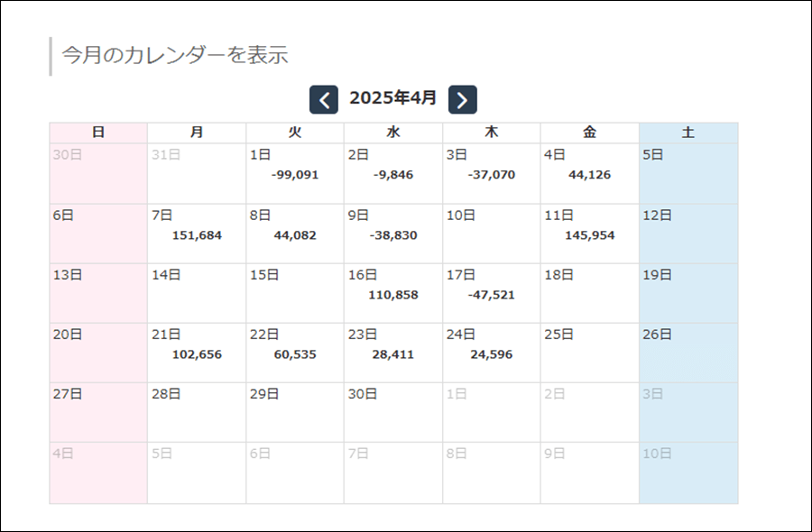The image size is (812, 532).
Task: Select April 1st cell showing -99,091
Action: click(295, 173)
